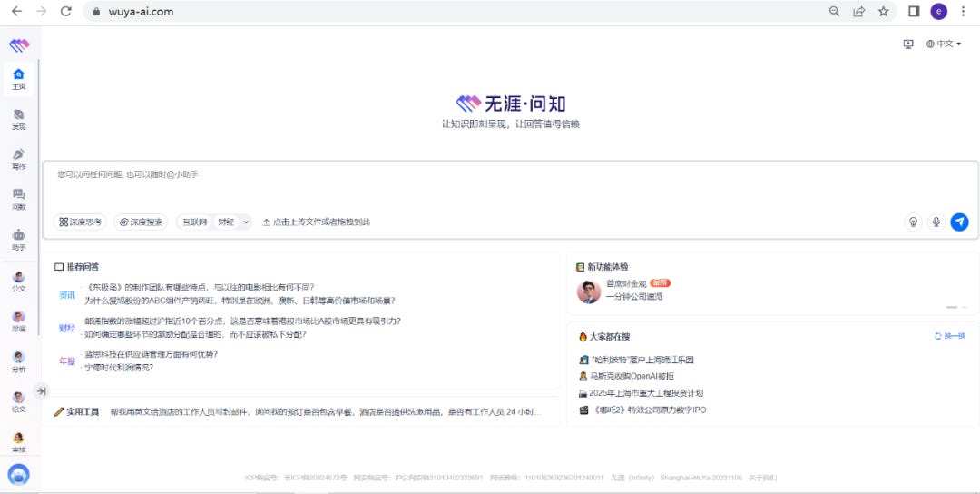Open the 邮漂指数 recommended question

(x=242, y=321)
